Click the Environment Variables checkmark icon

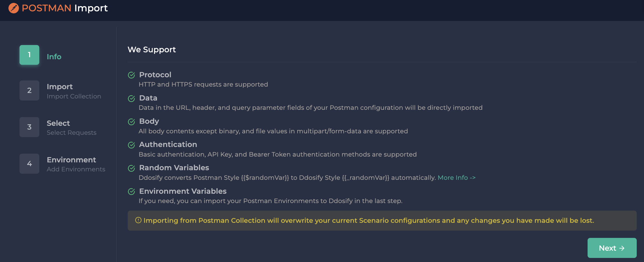tap(131, 191)
